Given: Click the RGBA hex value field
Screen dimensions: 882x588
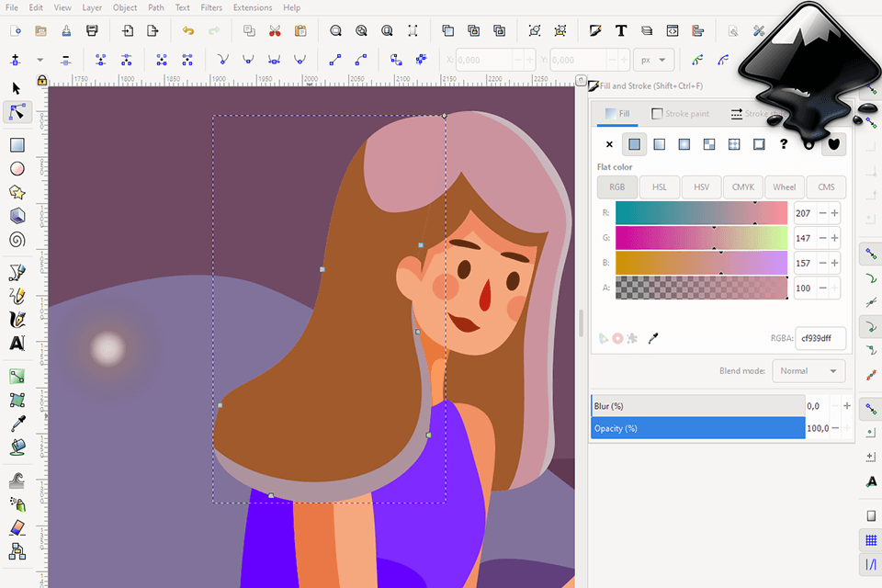Looking at the screenshot, I should tap(820, 338).
